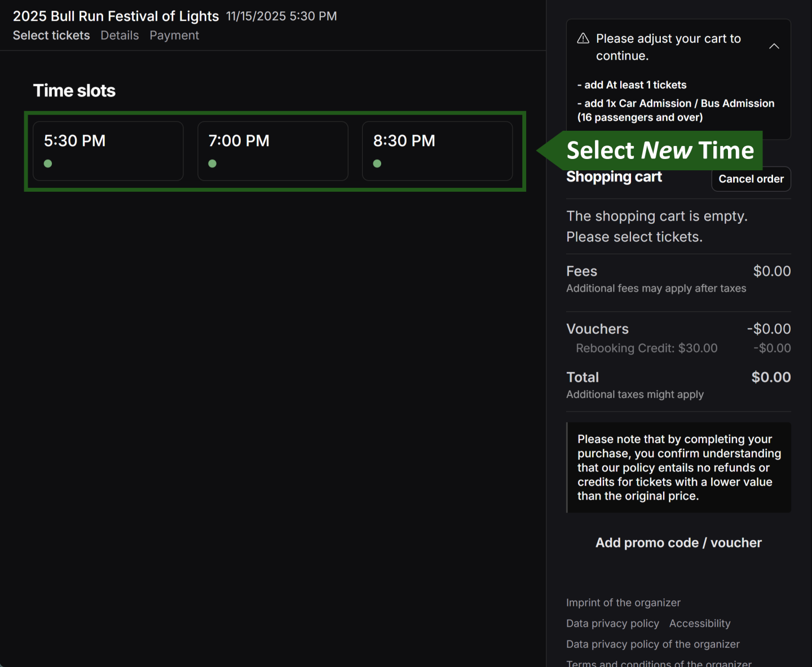
Task: Open Terms and conditions of the organizer
Action: click(x=659, y=662)
